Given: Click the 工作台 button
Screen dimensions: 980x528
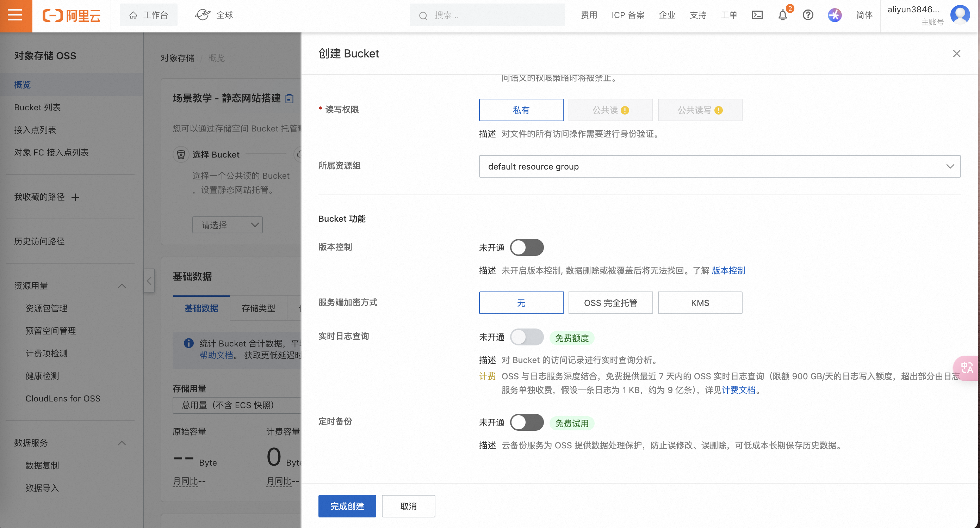Looking at the screenshot, I should pos(148,15).
